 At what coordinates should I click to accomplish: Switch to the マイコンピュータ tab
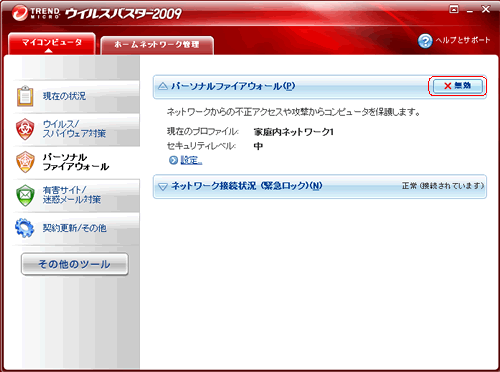[x=52, y=43]
